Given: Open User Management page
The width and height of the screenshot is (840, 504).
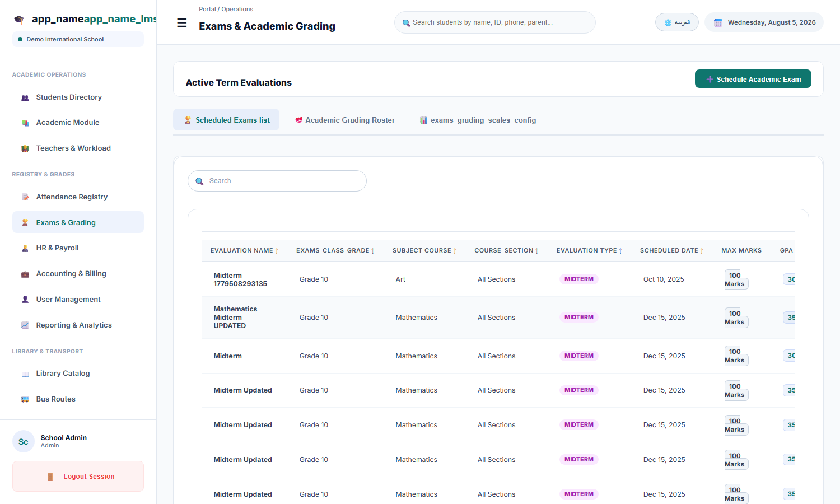Looking at the screenshot, I should pyautogui.click(x=78, y=300).
